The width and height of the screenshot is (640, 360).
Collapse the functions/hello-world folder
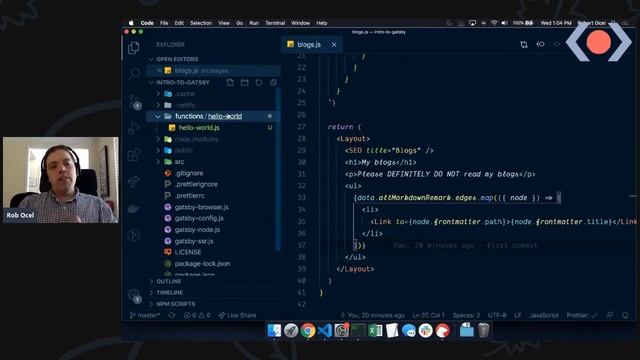pyautogui.click(x=158, y=116)
